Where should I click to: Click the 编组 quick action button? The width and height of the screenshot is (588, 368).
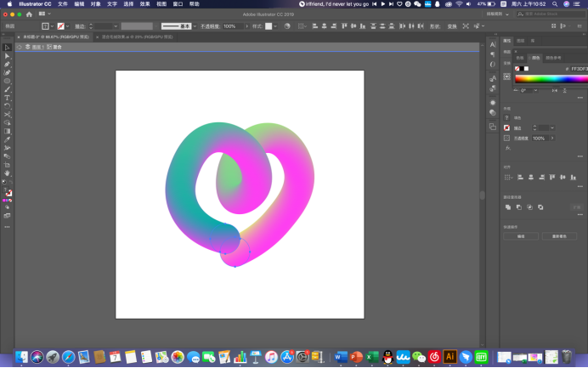pyautogui.click(x=521, y=236)
